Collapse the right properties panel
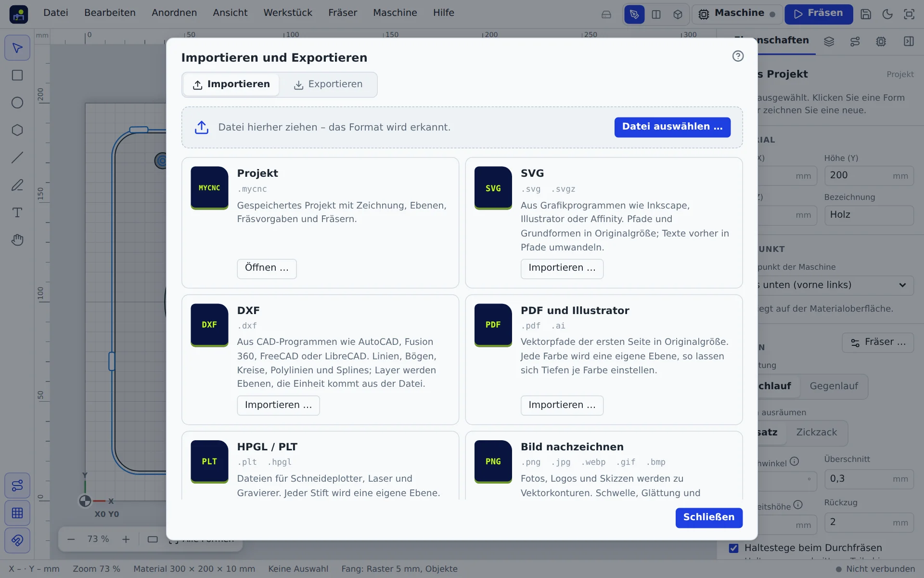 point(909,41)
